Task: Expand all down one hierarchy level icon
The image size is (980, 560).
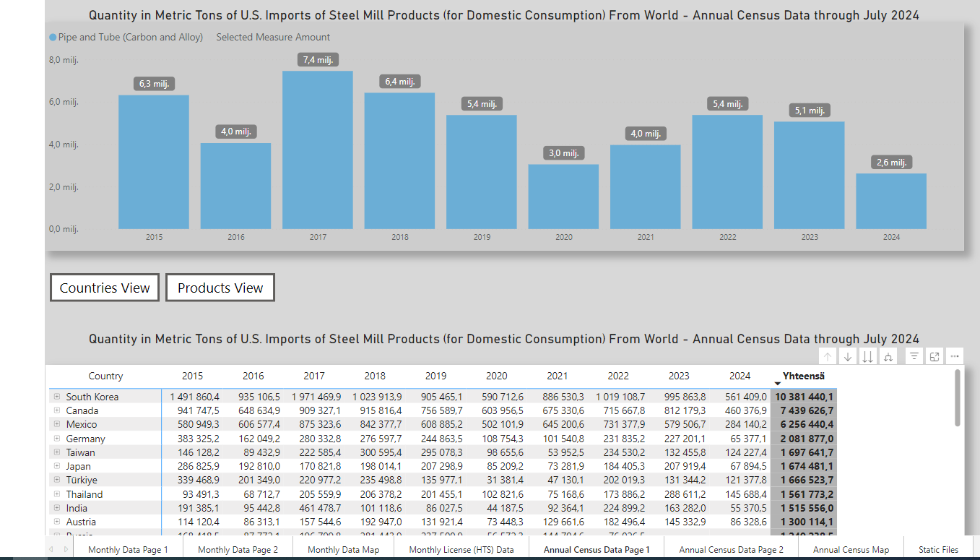Action: click(888, 356)
